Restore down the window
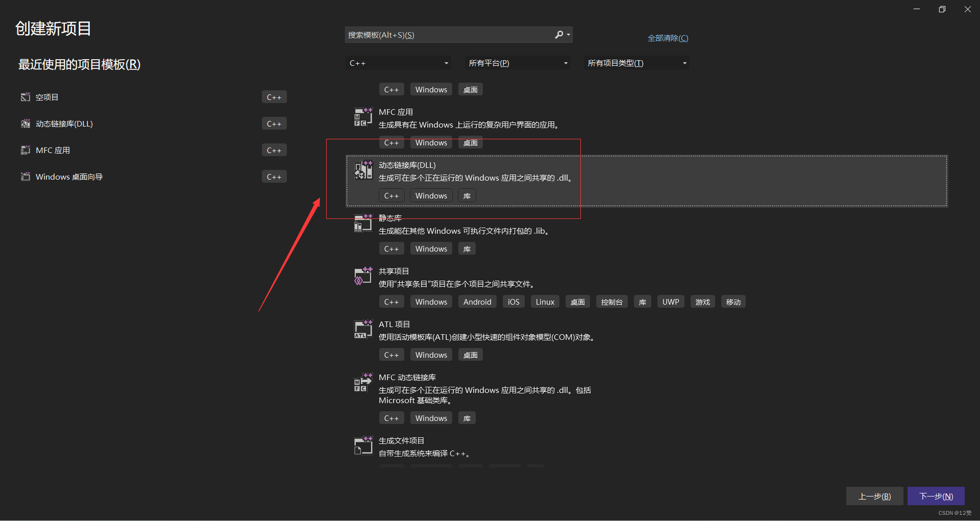The width and height of the screenshot is (980, 521). (942, 9)
